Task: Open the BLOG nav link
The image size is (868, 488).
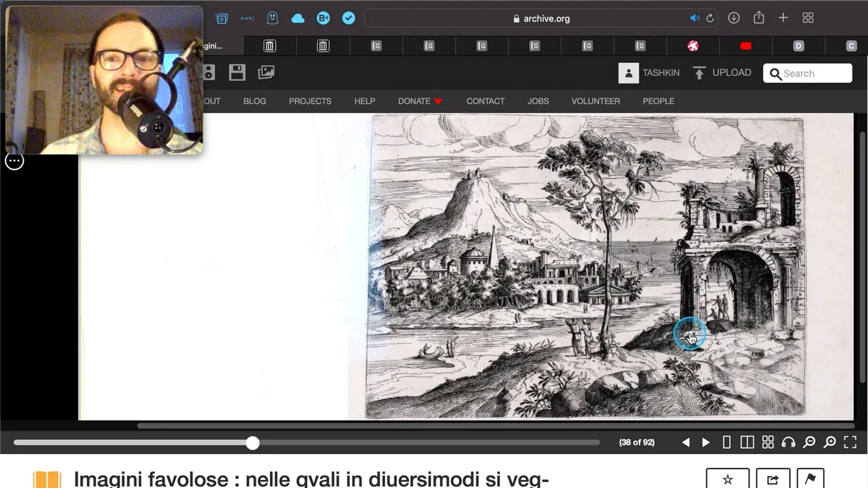Action: [254, 101]
